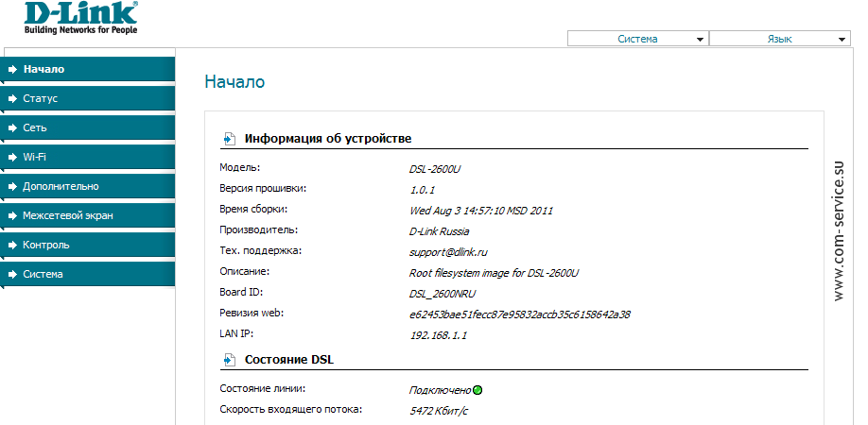Click the Состояние линии: label
Viewport: 868px width, 425px height.
tap(262, 388)
